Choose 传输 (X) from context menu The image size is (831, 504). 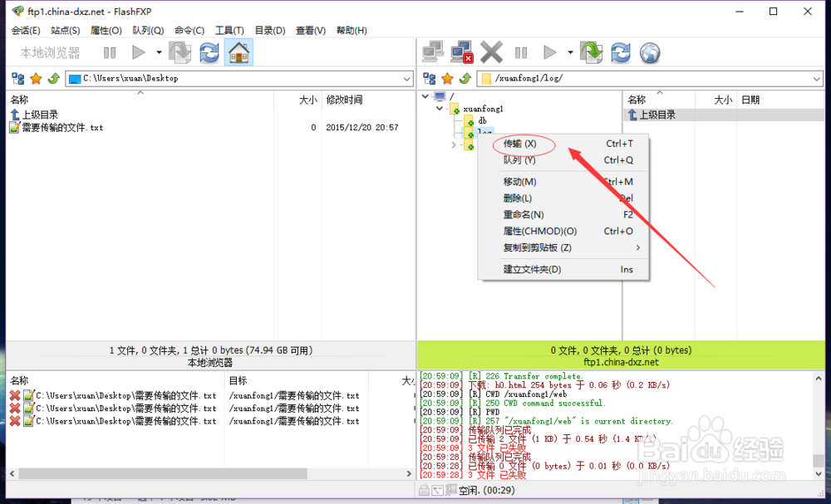tap(563, 144)
